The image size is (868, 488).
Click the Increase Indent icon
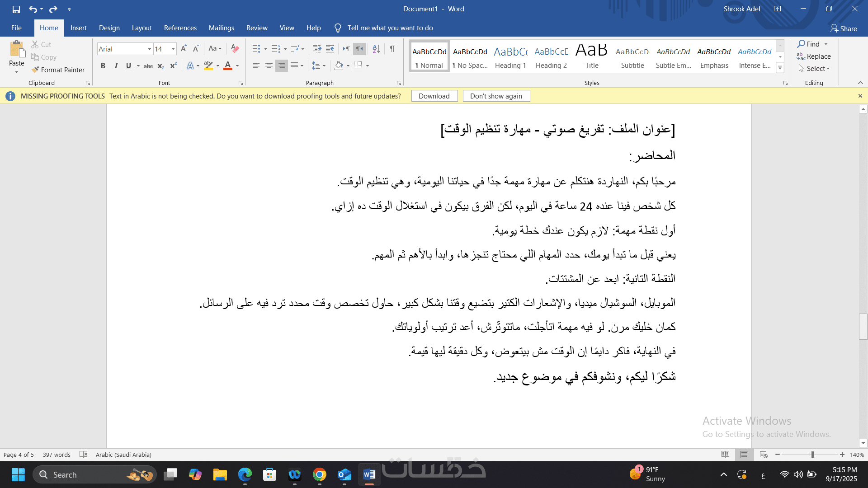tap(330, 49)
